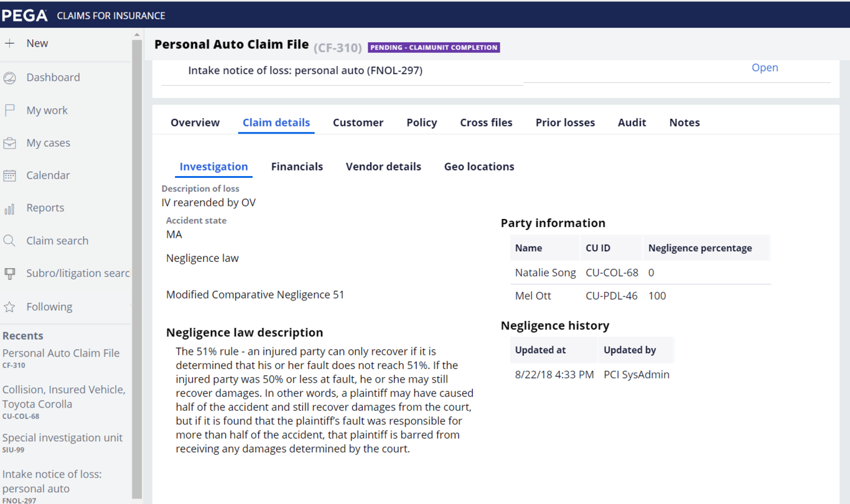Click the Subro/litigation search icon
Screen dimensions: 850x504
pos(9,274)
